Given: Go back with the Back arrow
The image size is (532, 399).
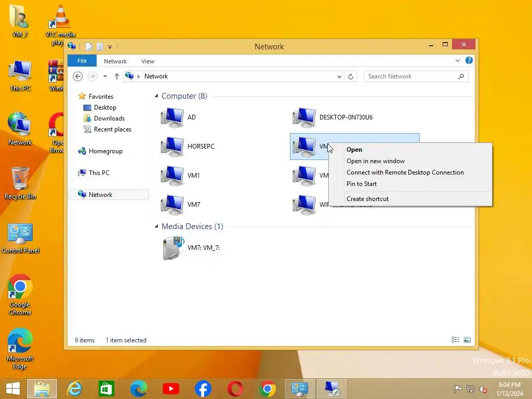Looking at the screenshot, I should pos(78,76).
